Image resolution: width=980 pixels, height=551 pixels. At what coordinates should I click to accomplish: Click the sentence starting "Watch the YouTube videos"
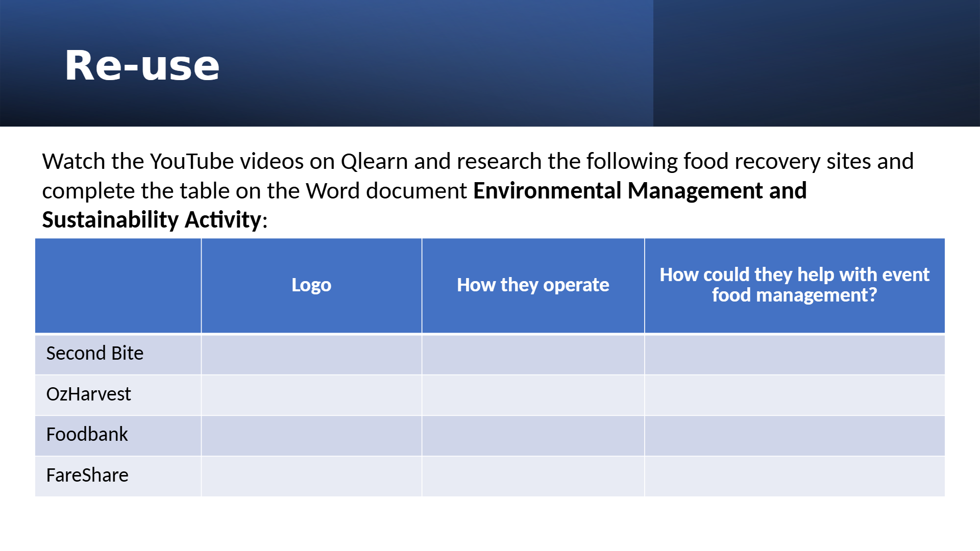click(478, 190)
